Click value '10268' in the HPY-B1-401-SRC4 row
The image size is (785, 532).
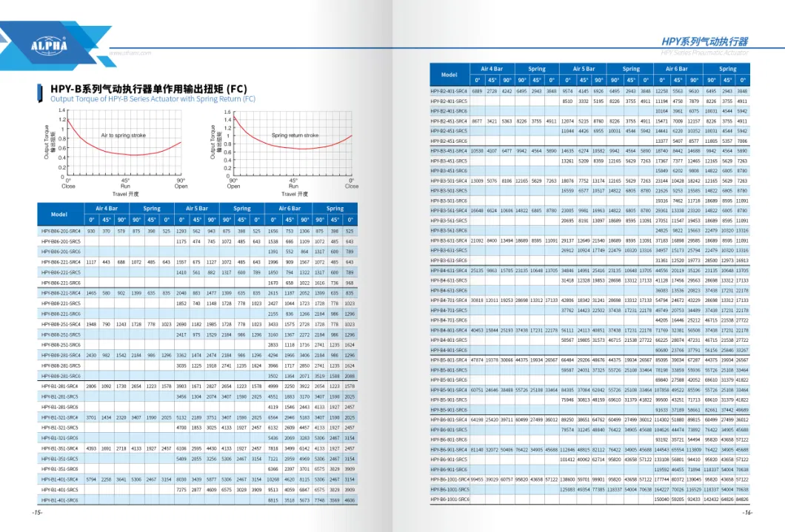pos(273,479)
